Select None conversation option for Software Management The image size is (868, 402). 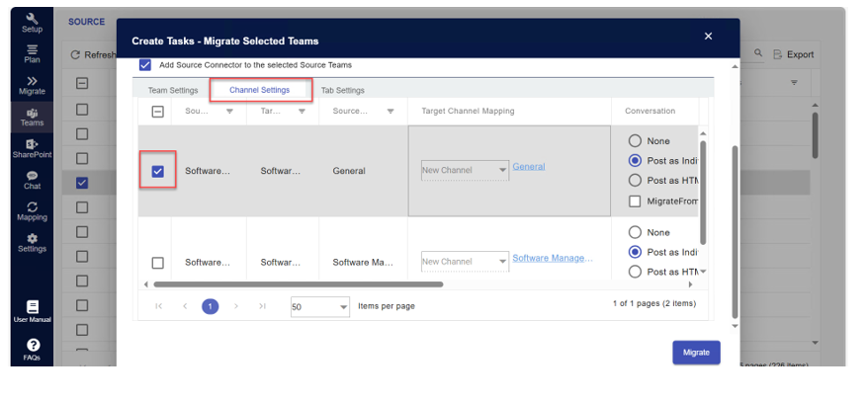coord(635,232)
